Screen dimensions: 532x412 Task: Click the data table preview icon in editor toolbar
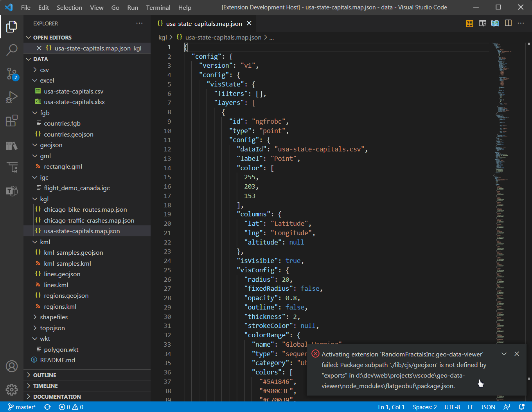tap(470, 23)
